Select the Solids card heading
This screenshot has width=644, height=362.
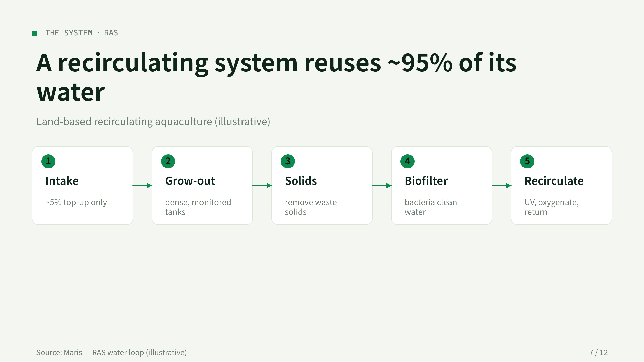pyautogui.click(x=301, y=181)
